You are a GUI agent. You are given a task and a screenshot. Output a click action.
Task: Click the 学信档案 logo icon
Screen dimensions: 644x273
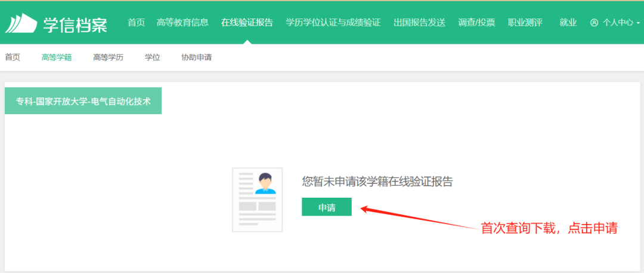coord(20,23)
